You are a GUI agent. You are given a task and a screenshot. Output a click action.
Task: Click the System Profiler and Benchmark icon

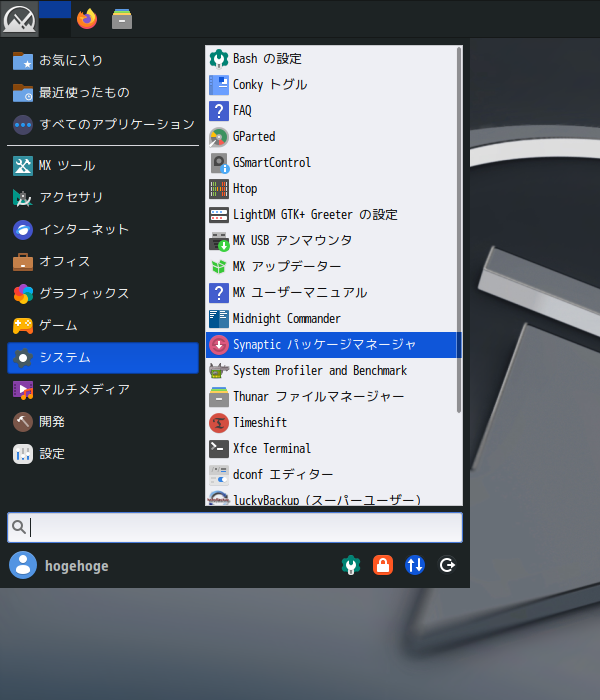point(219,371)
